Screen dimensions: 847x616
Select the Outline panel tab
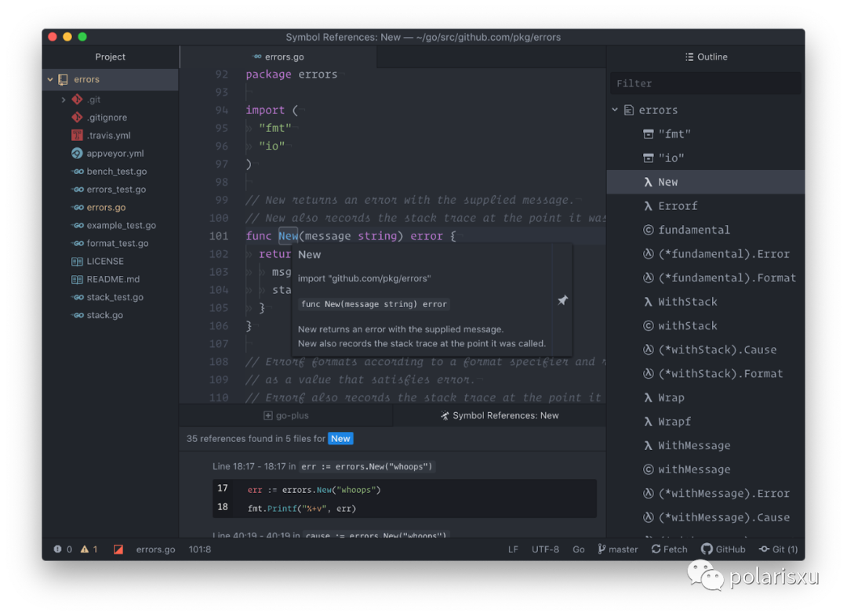(706, 56)
